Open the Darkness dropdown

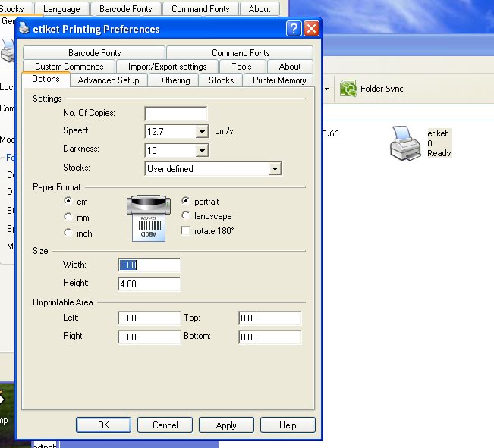pyautogui.click(x=202, y=151)
